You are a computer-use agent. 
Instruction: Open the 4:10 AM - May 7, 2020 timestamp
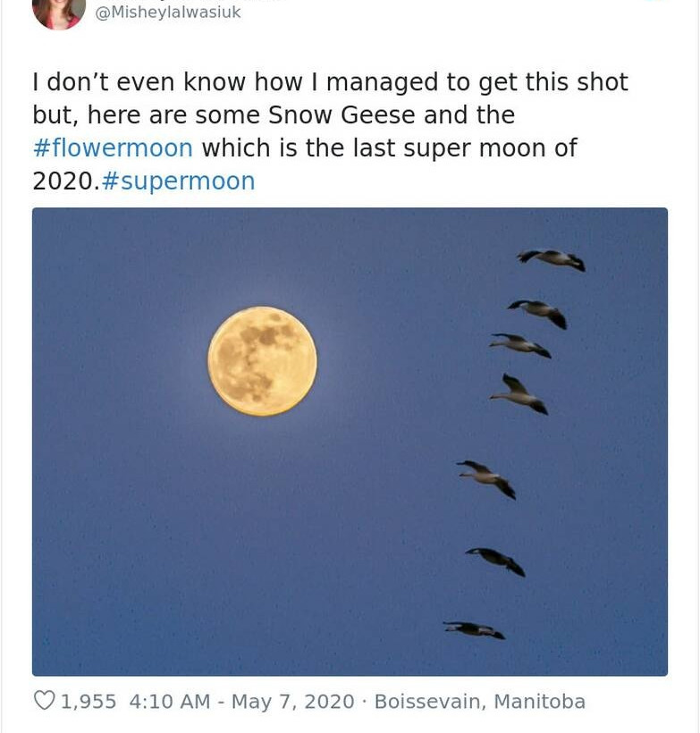(241, 702)
